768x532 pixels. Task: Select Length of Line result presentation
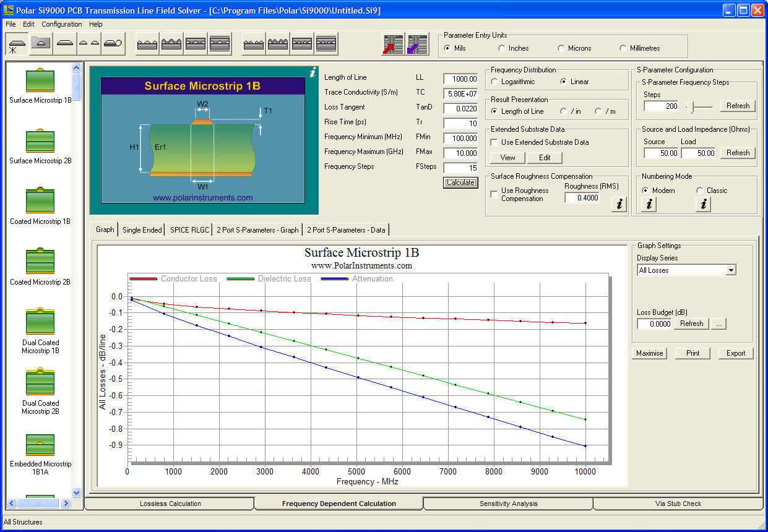494,111
